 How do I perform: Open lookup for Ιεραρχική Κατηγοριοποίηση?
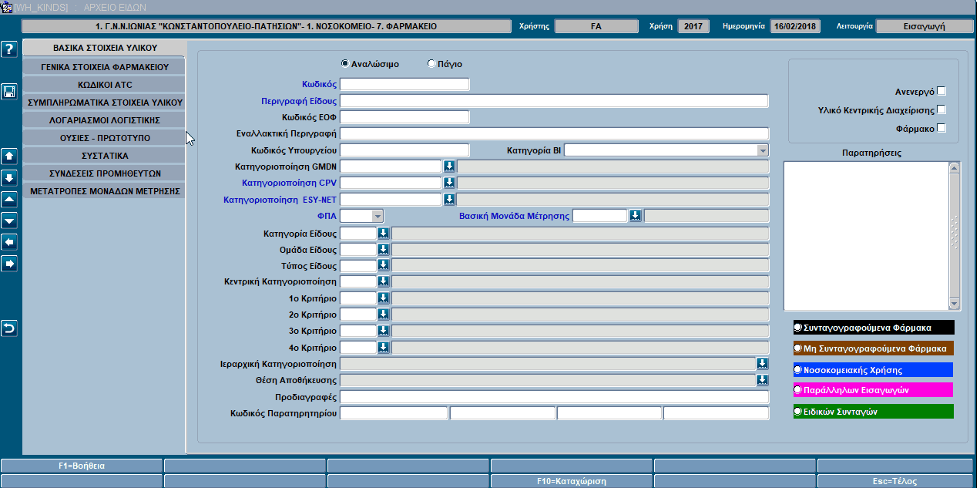coord(763,364)
